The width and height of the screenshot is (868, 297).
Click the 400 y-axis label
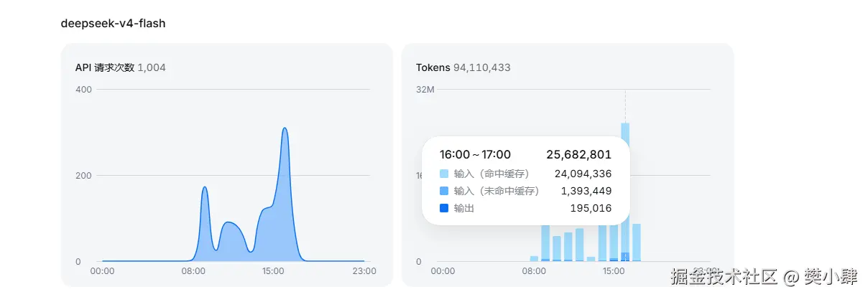(83, 89)
